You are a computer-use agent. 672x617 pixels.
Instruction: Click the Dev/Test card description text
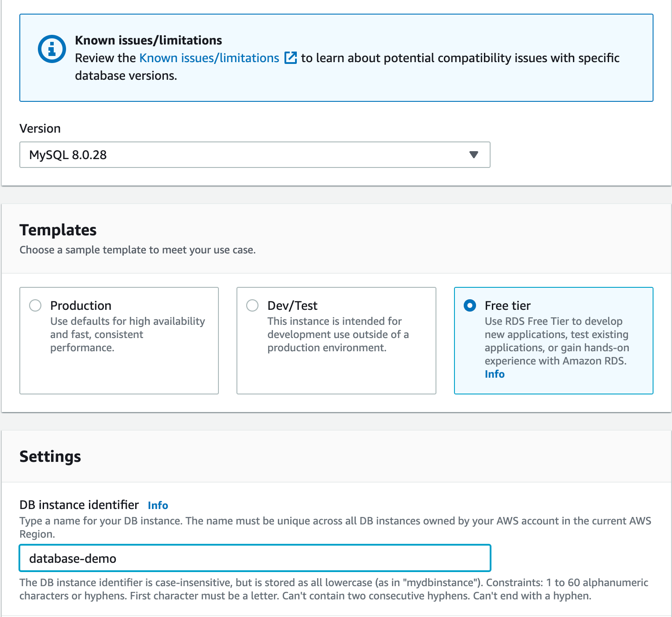click(x=338, y=335)
